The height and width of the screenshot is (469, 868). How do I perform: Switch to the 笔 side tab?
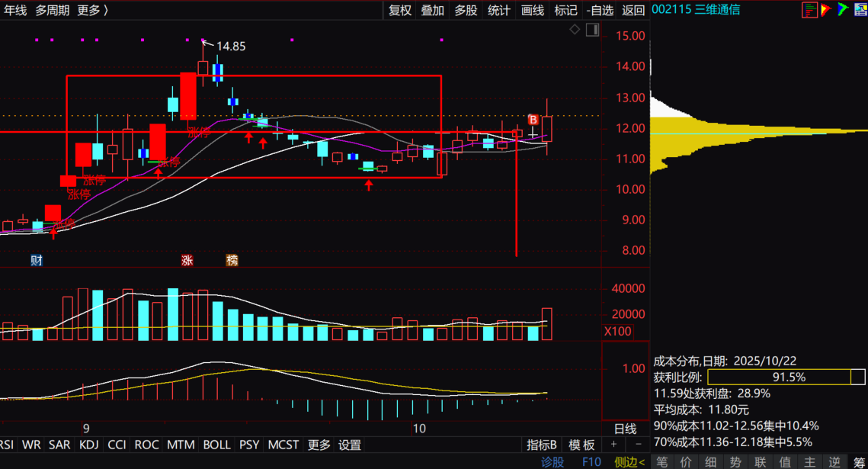[662, 462]
